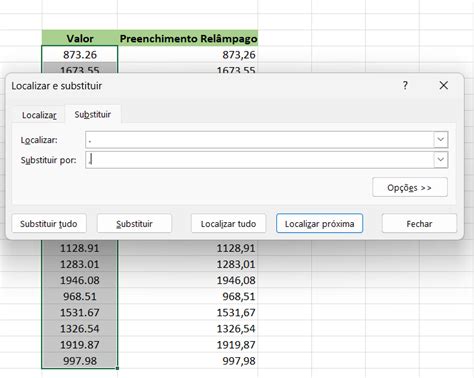Select cell containing 1283,01

(x=188, y=264)
